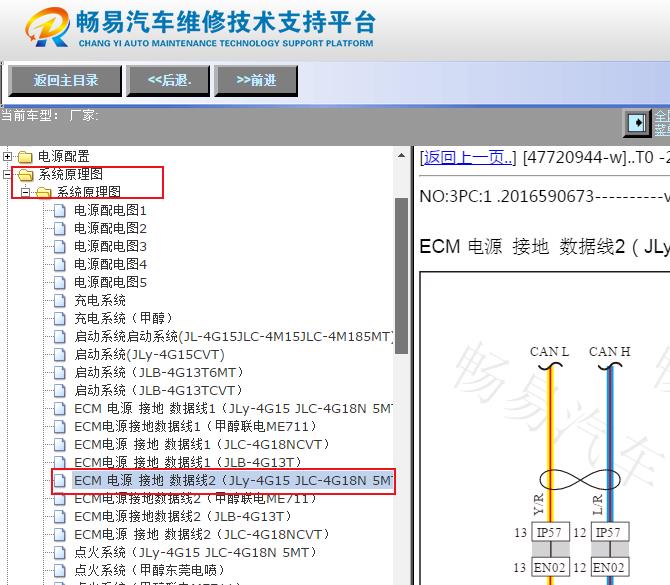Open the 充电系统（甲醇）entry

pyautogui.click(x=123, y=318)
